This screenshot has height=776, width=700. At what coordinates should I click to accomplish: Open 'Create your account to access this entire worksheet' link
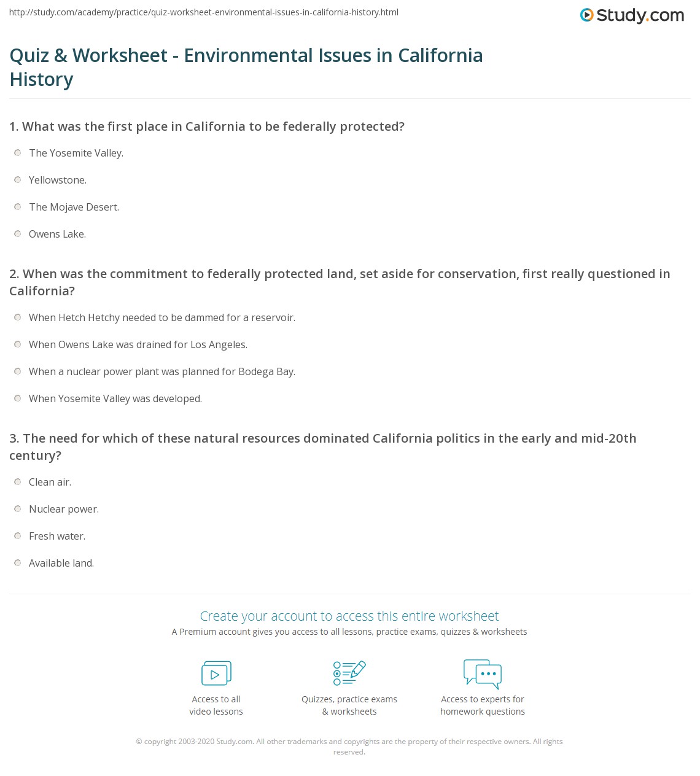349,616
